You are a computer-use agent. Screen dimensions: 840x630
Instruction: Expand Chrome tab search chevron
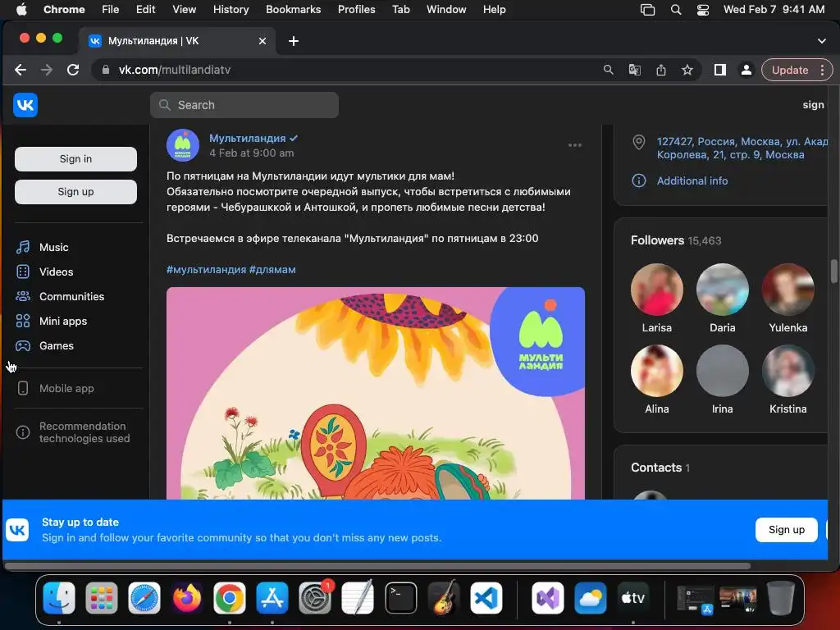(821, 41)
